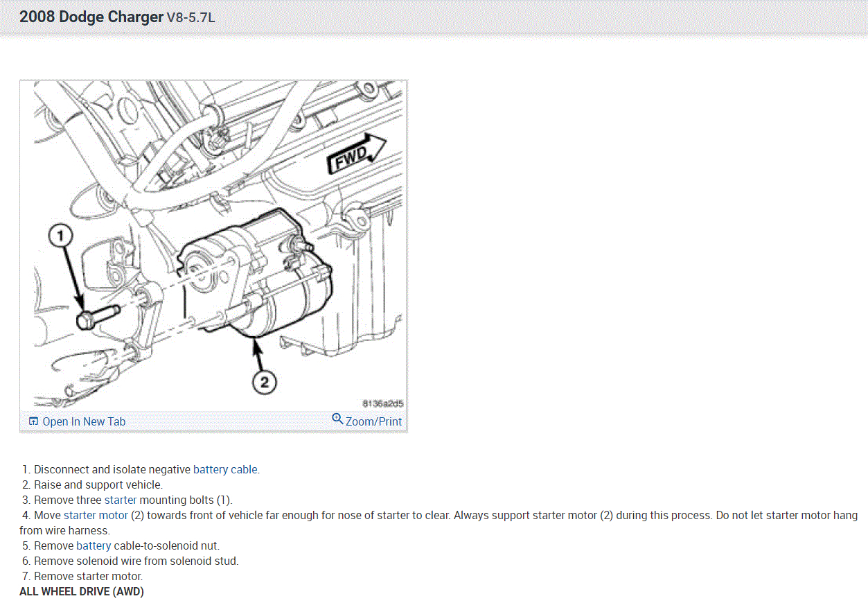Viewport: 868px width, 603px height.
Task: Select callout circle number 1 in diagram
Action: (x=60, y=236)
